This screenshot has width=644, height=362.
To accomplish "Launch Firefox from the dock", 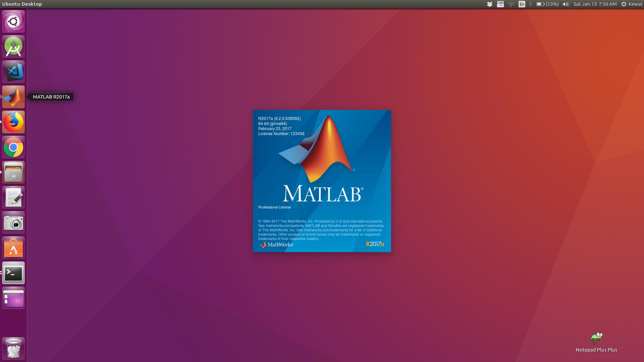I will [13, 122].
